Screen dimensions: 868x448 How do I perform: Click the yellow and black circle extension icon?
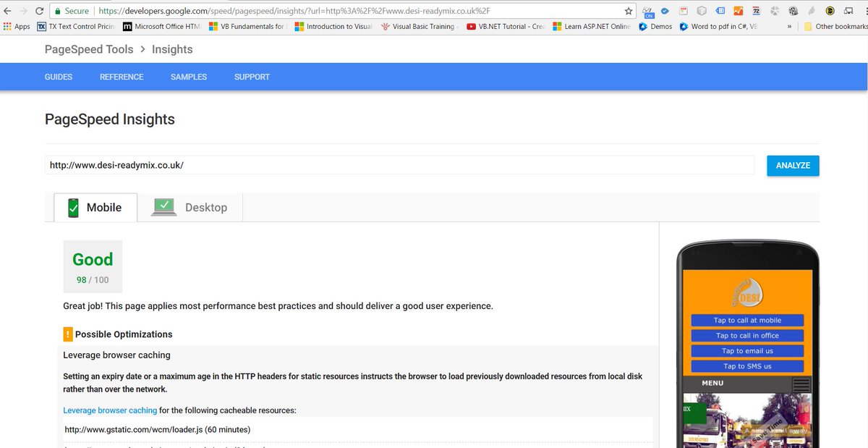click(830, 11)
